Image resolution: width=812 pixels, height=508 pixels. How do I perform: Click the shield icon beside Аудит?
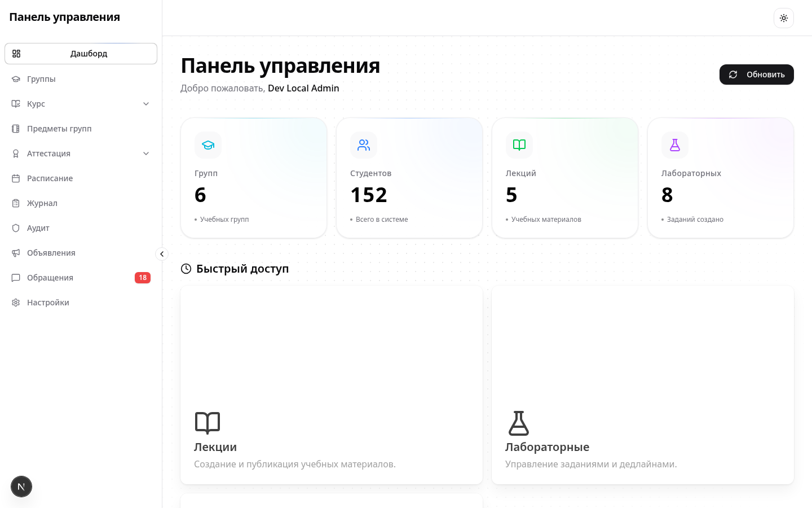point(16,228)
